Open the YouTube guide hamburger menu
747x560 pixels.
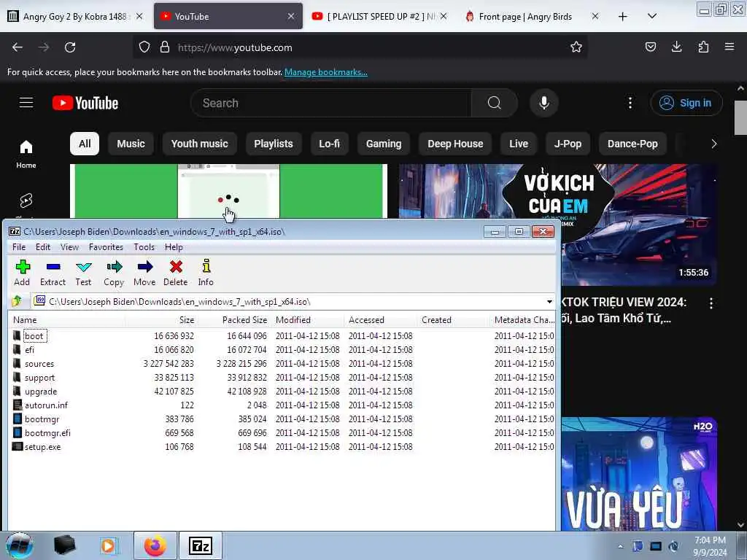pos(26,102)
